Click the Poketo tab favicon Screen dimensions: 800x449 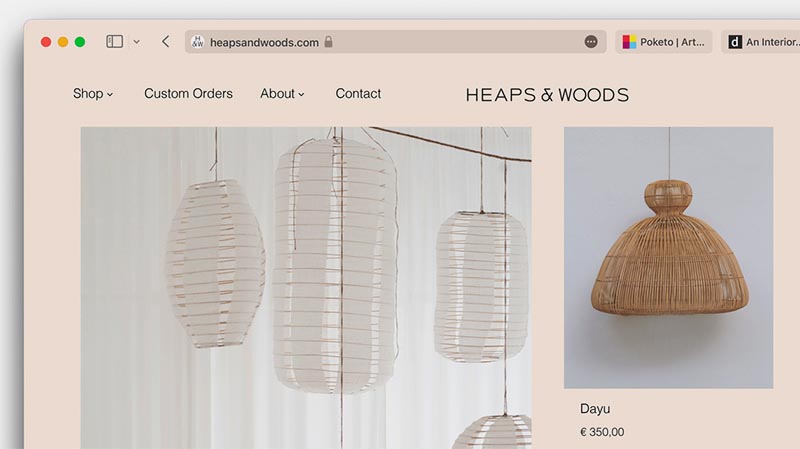click(629, 42)
